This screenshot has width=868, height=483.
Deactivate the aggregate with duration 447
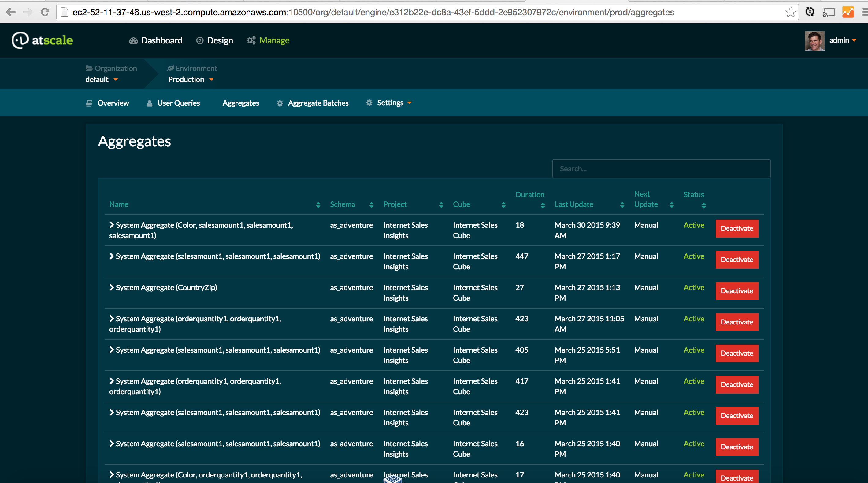736,260
